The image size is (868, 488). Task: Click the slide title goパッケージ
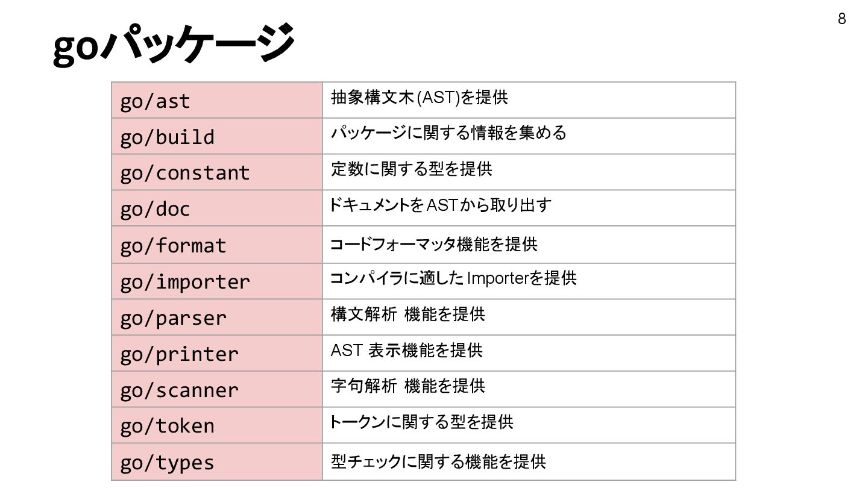tap(174, 44)
